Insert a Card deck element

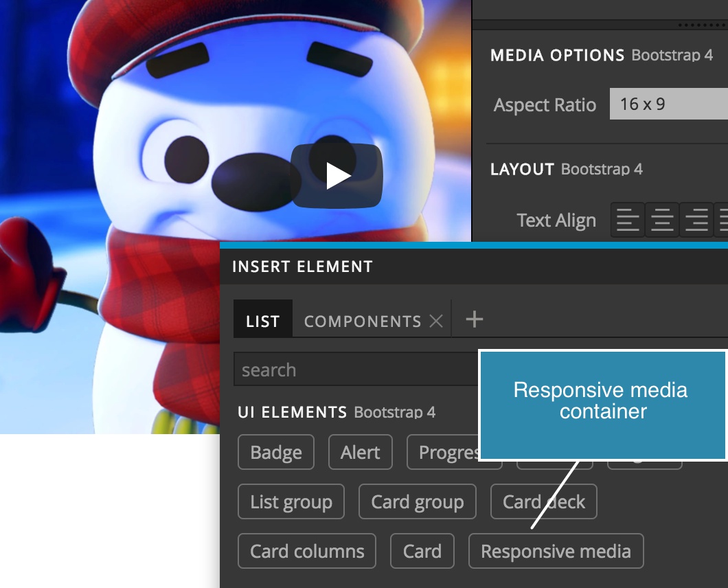click(544, 501)
